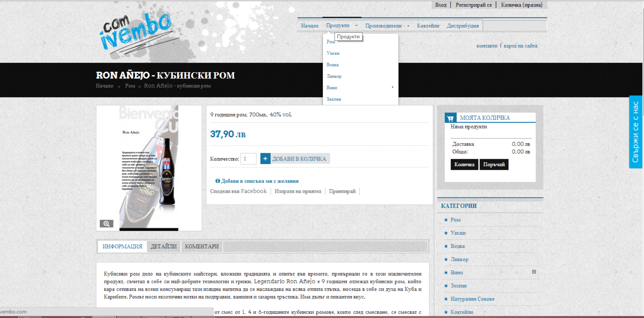Open Коктейли menu item
This screenshot has height=318, width=644.
click(428, 26)
